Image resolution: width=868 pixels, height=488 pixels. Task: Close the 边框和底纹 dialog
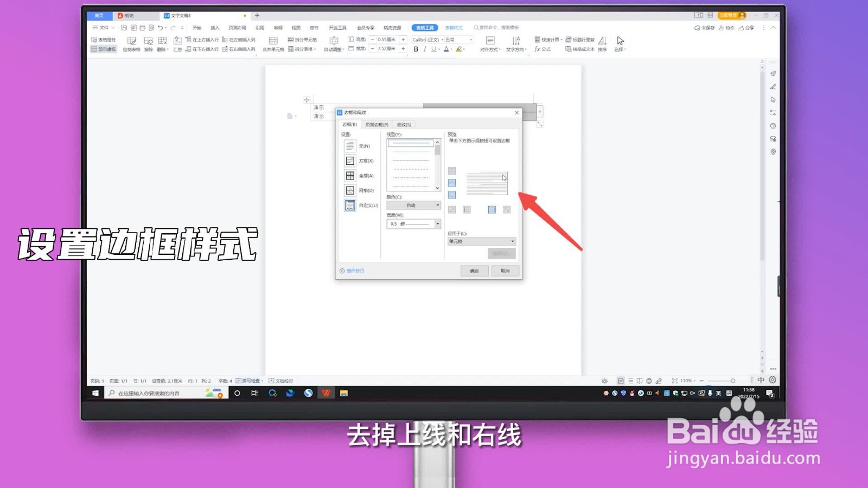click(x=516, y=113)
